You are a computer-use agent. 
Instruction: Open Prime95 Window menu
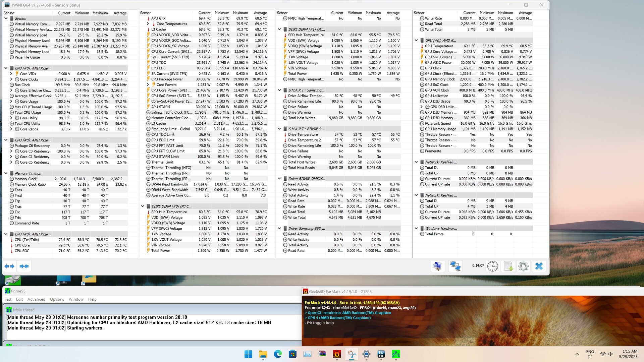[x=76, y=299]
